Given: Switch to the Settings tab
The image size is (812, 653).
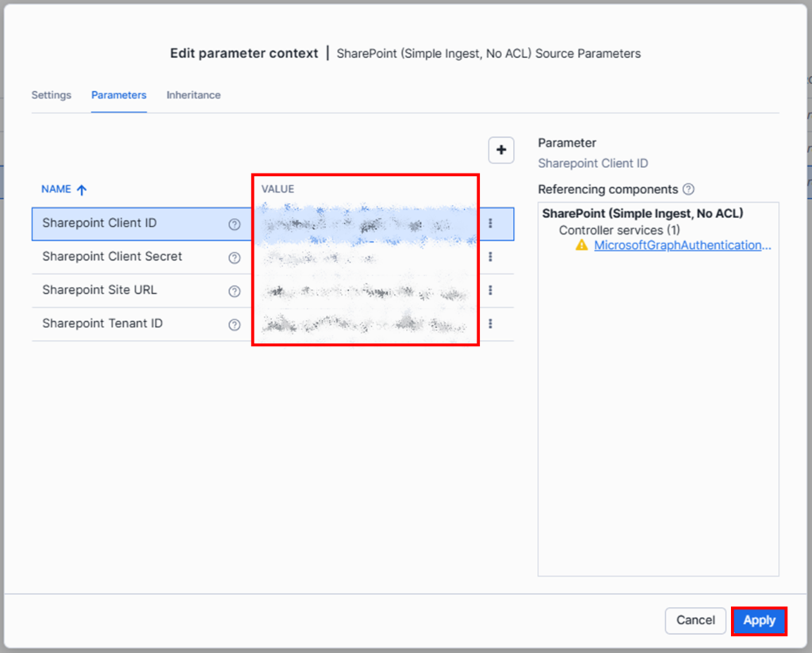Looking at the screenshot, I should click(52, 95).
